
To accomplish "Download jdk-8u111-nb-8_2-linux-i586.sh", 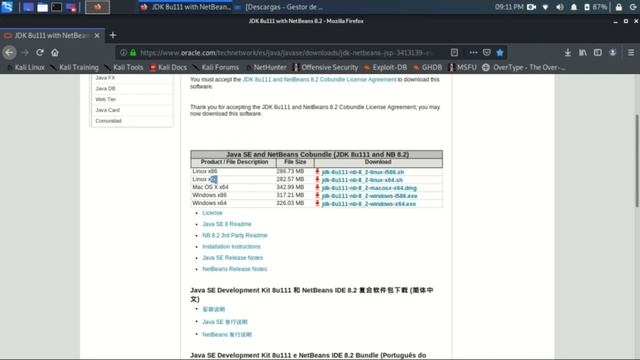I will pos(362,172).
